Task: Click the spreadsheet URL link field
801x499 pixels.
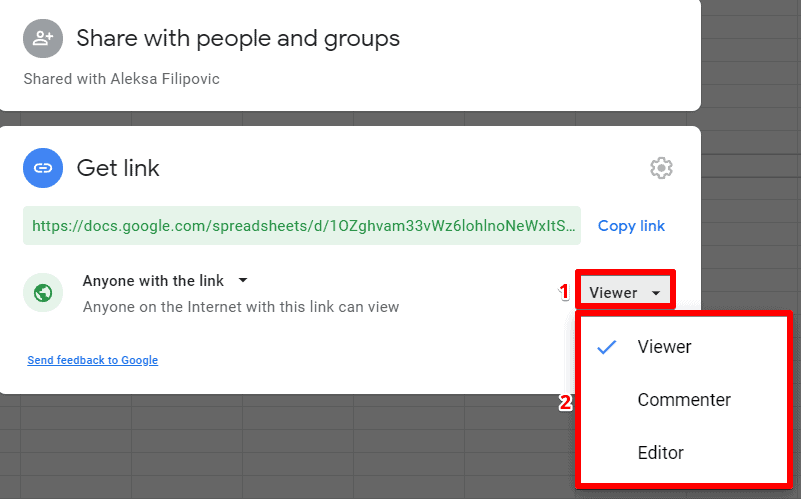Action: pos(303,226)
